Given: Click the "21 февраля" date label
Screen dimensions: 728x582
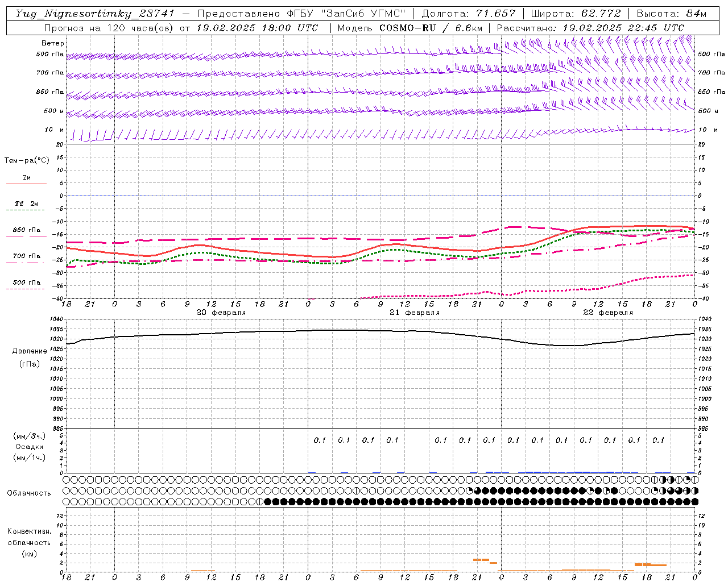Looking at the screenshot, I should 415,313.
